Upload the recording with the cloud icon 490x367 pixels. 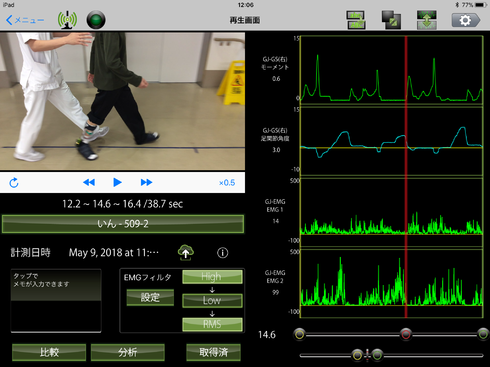tap(186, 252)
